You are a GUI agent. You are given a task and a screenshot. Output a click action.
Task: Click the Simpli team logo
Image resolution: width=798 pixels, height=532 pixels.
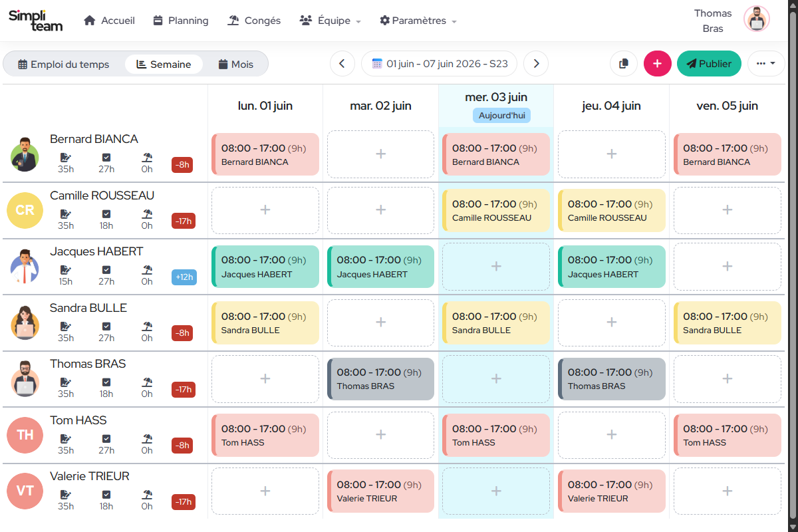click(36, 21)
